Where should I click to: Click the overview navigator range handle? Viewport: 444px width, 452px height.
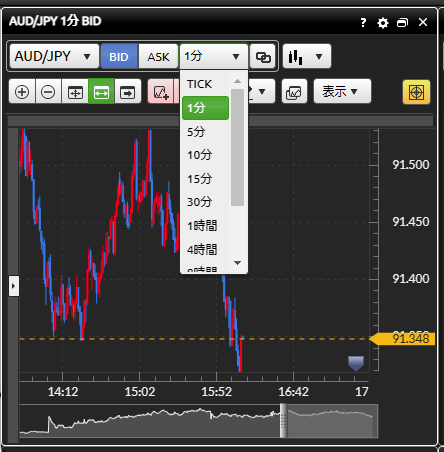pos(283,420)
